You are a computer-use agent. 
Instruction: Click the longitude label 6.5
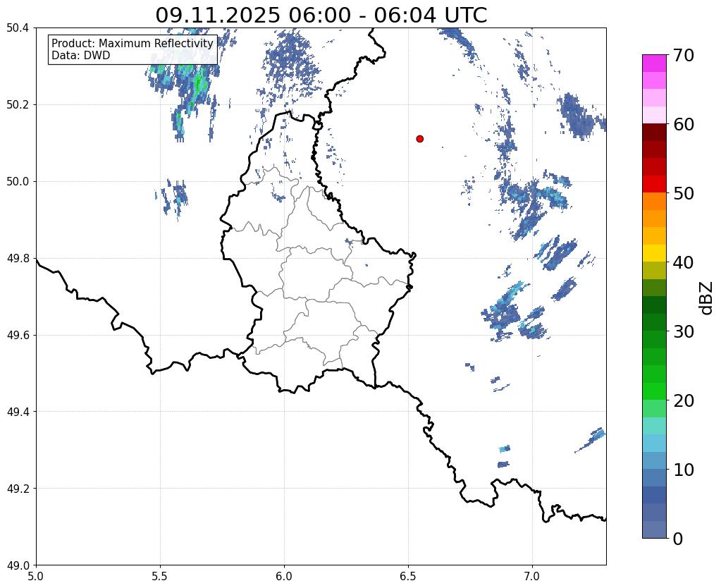pyautogui.click(x=408, y=576)
